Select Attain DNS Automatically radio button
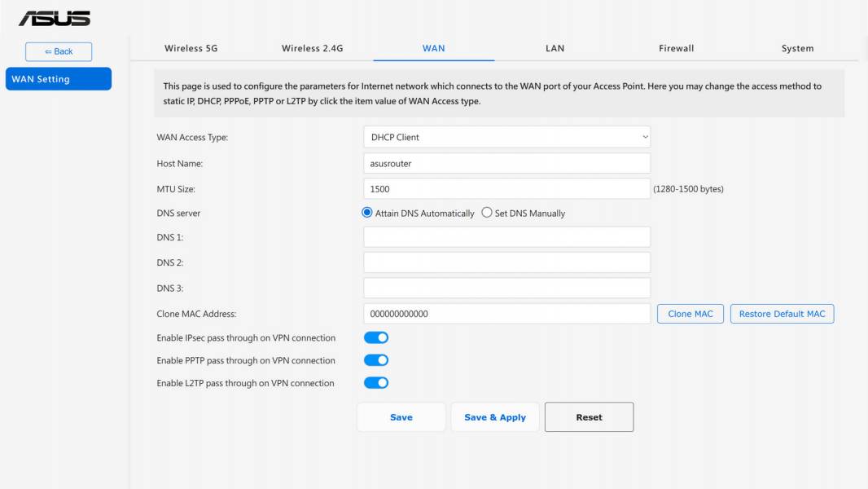This screenshot has height=489, width=868. (x=367, y=213)
